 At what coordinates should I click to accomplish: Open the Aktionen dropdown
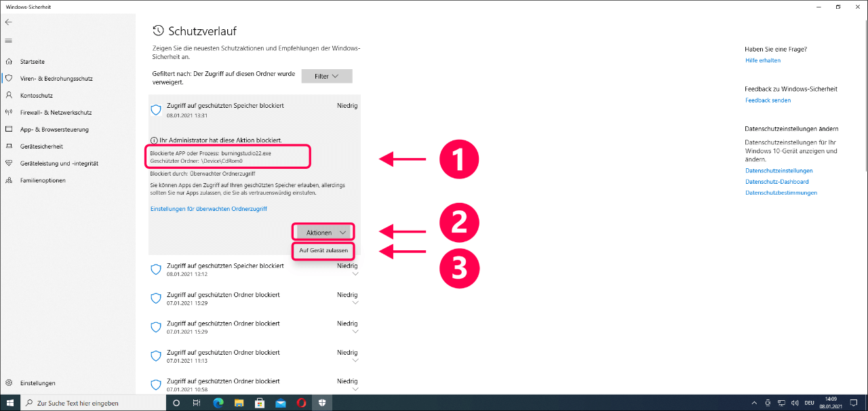[x=324, y=233]
